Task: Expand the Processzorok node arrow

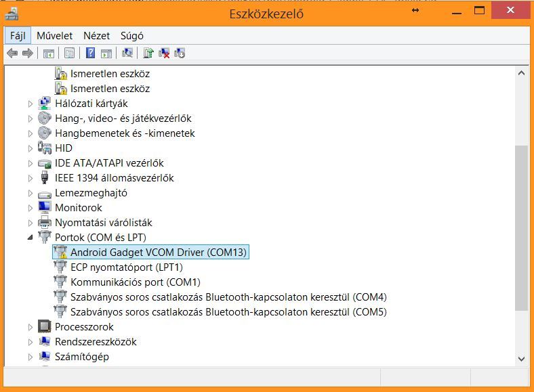Action: [x=30, y=327]
